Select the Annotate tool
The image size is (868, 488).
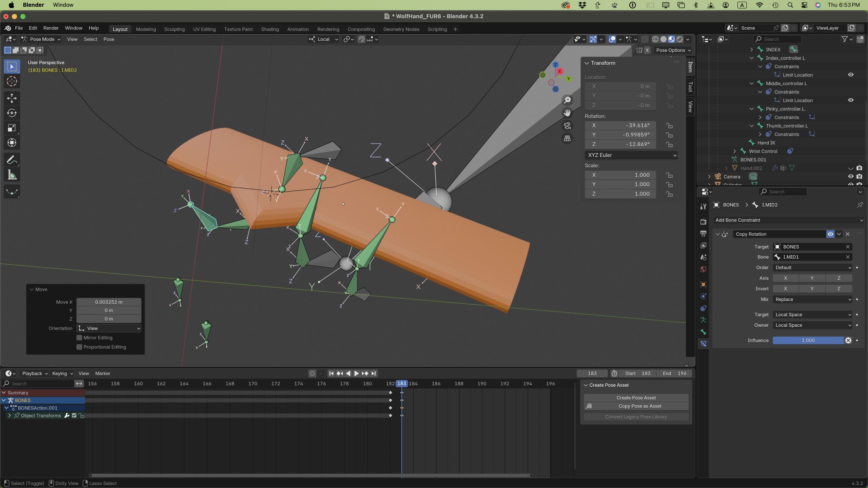click(12, 160)
